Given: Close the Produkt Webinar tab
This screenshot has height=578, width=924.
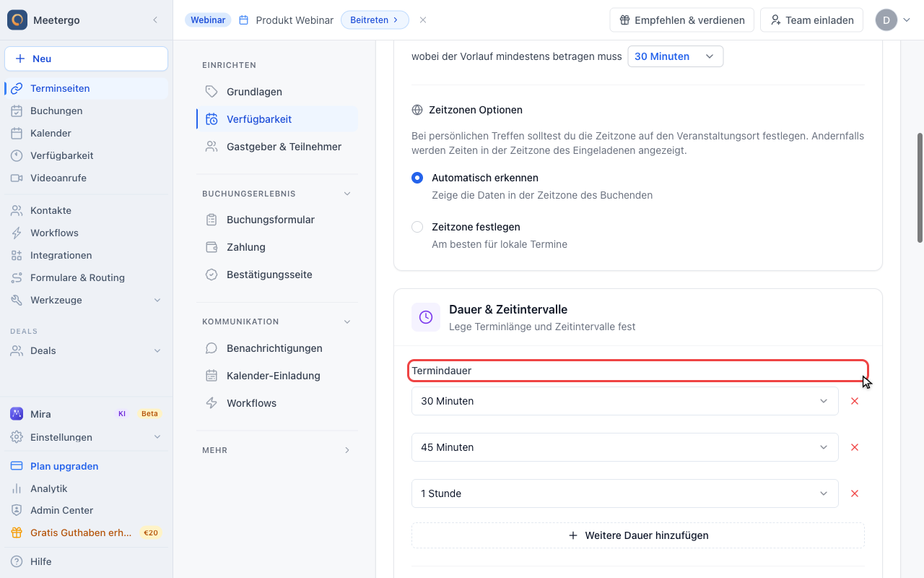Looking at the screenshot, I should click(423, 20).
